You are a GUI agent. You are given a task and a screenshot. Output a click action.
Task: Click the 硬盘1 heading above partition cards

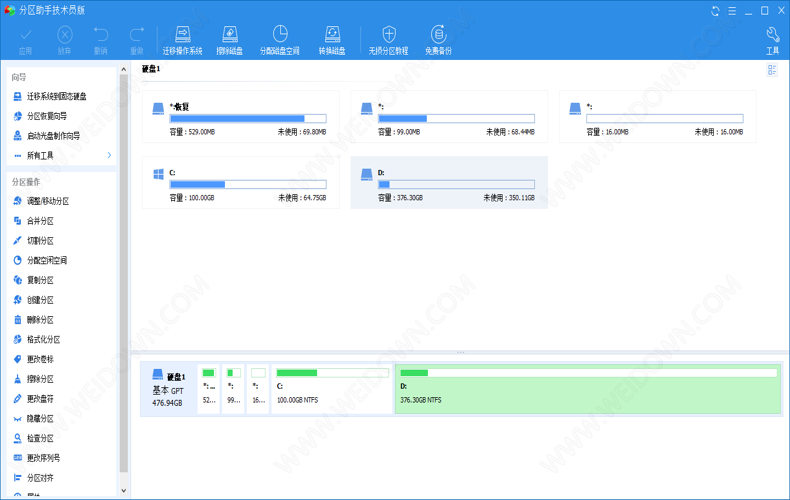pyautogui.click(x=151, y=69)
